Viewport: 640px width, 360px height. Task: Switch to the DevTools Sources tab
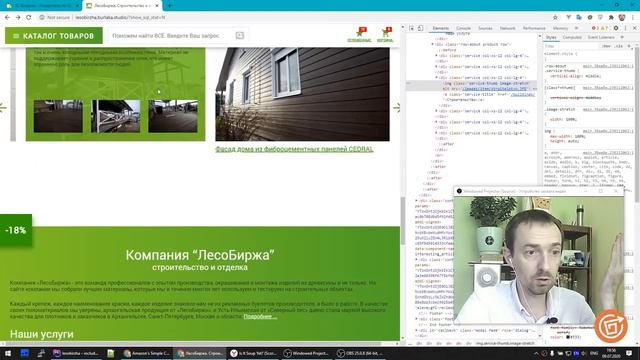click(x=485, y=28)
